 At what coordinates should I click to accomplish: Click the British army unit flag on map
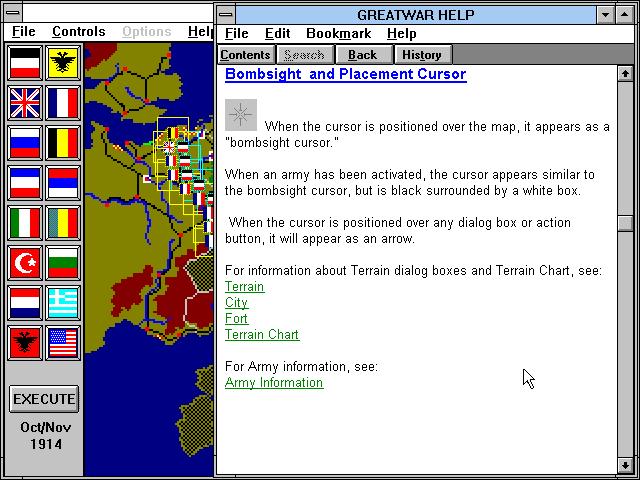click(x=169, y=147)
